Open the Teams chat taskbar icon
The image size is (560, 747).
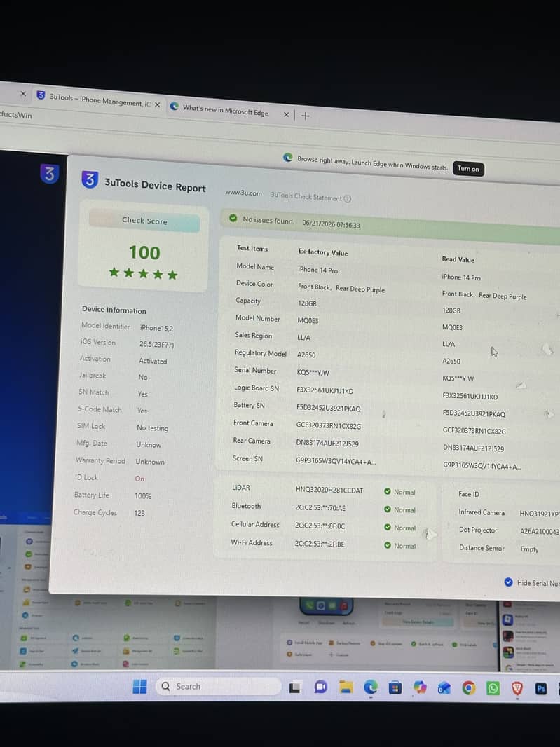321,687
